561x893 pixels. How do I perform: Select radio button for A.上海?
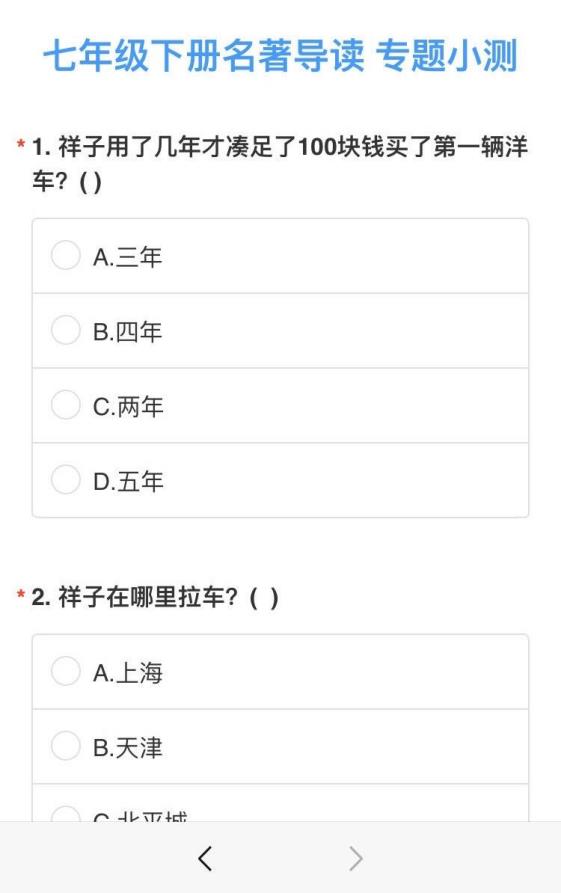coord(65,671)
